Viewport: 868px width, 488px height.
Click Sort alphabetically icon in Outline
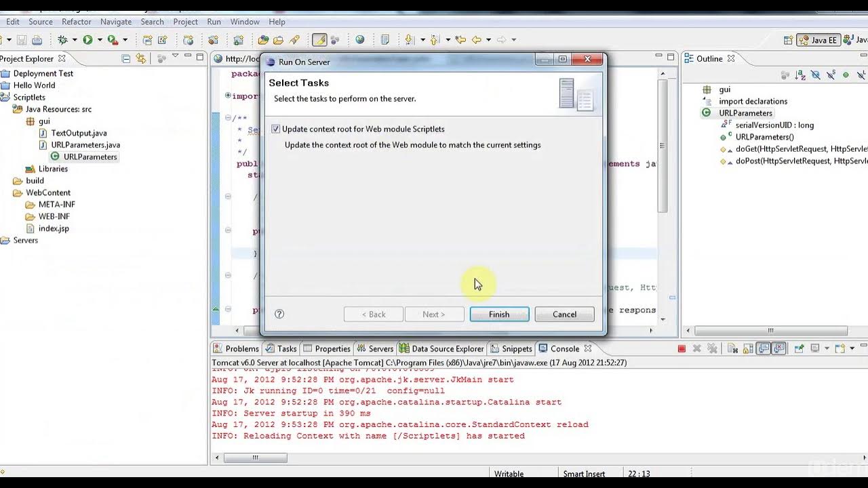[x=801, y=75]
